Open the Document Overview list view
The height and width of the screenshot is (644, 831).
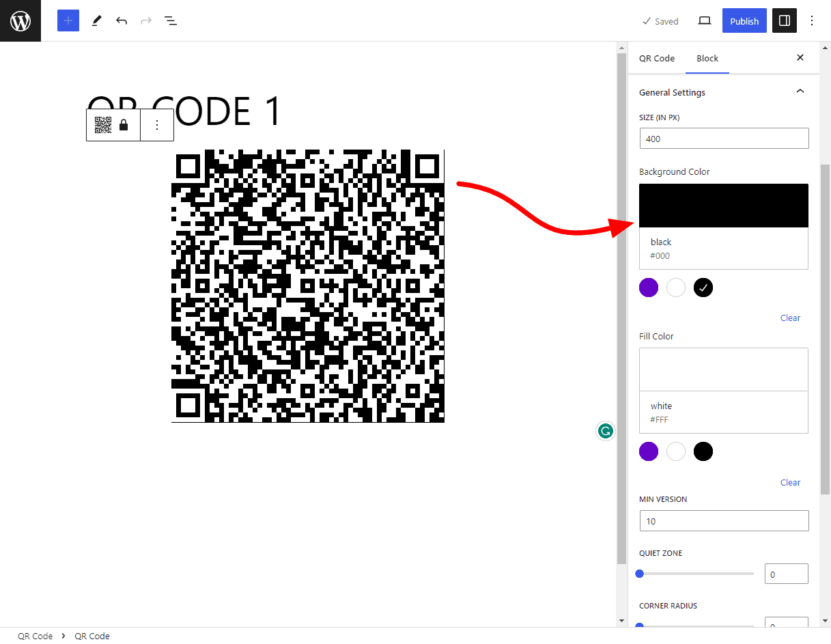170,20
